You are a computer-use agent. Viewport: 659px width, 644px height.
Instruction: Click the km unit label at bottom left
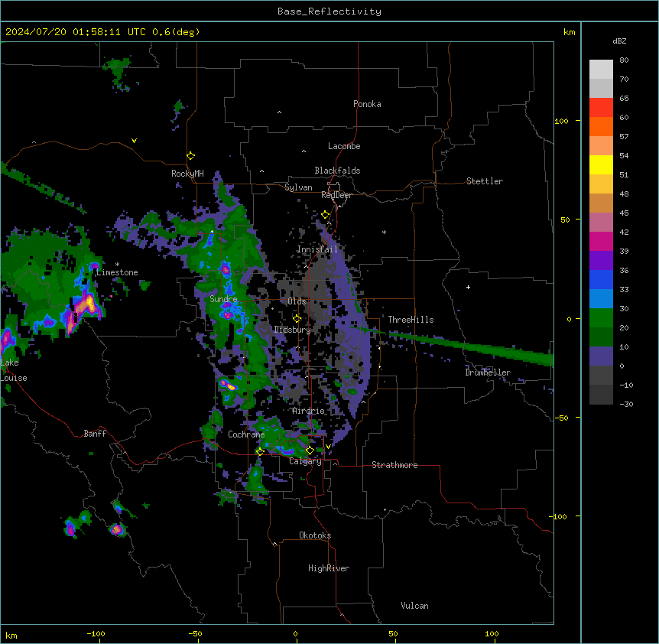[x=11, y=635]
